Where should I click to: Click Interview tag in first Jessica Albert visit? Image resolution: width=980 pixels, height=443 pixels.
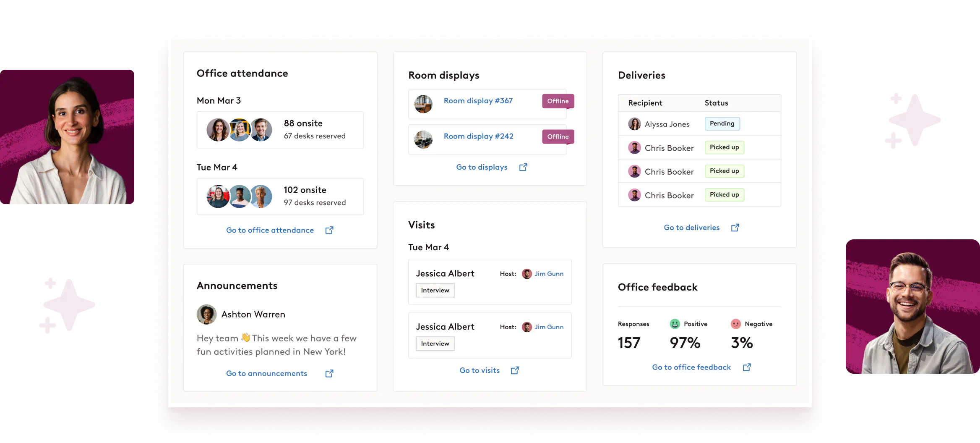click(x=435, y=291)
